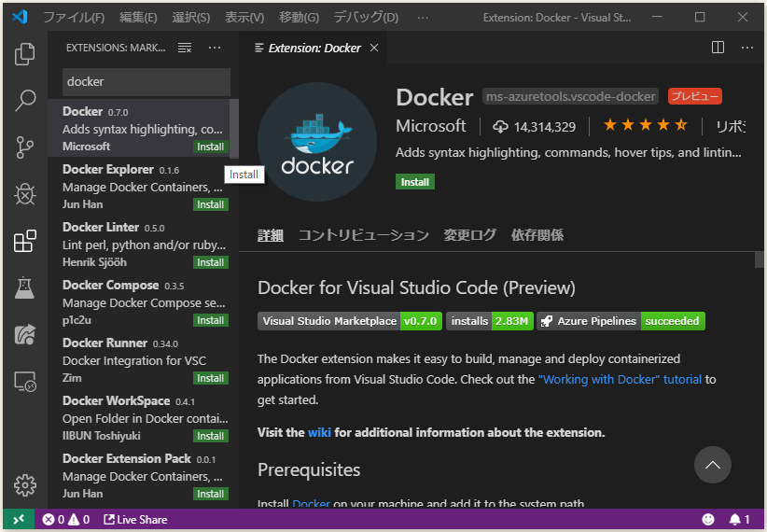Screen dimensions: 767x532
Task: Open the デバッグ(D) menu
Action: click(x=366, y=17)
